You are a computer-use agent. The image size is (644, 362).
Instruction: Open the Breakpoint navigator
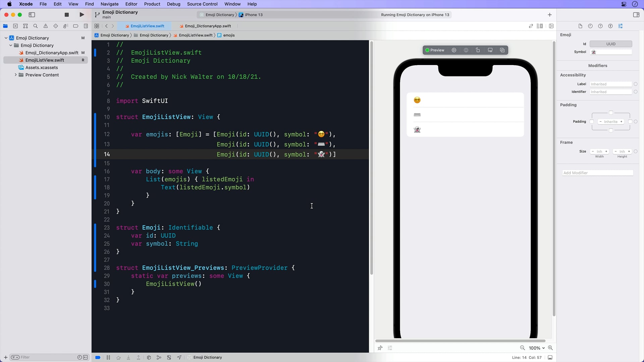pos(76,26)
